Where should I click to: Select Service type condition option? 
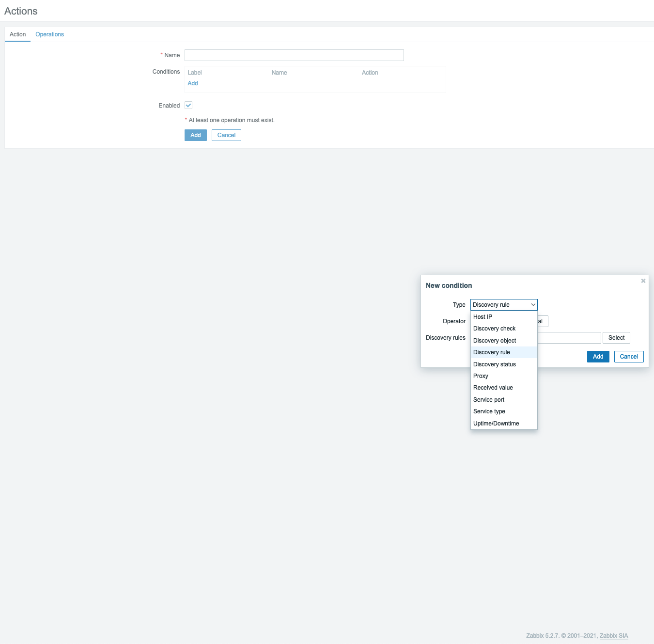pos(504,411)
